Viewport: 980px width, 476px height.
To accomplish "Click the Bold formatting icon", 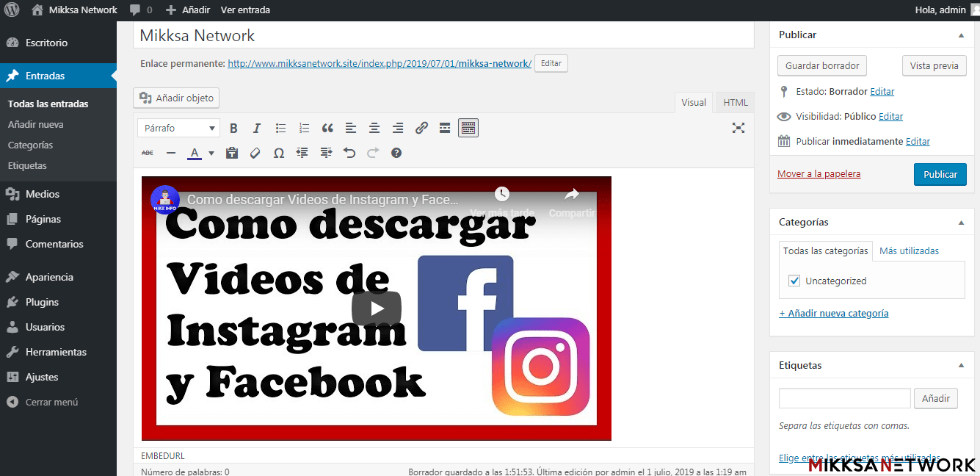I will (233, 129).
